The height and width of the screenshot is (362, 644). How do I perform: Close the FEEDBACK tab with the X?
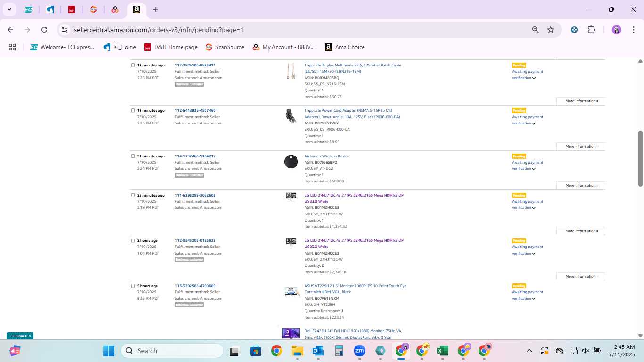(30, 336)
